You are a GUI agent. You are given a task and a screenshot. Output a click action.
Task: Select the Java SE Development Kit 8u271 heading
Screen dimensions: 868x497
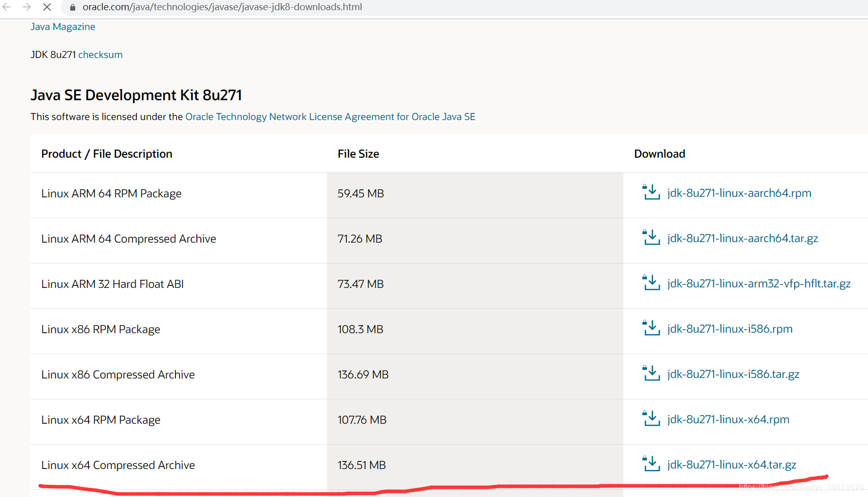pos(136,95)
